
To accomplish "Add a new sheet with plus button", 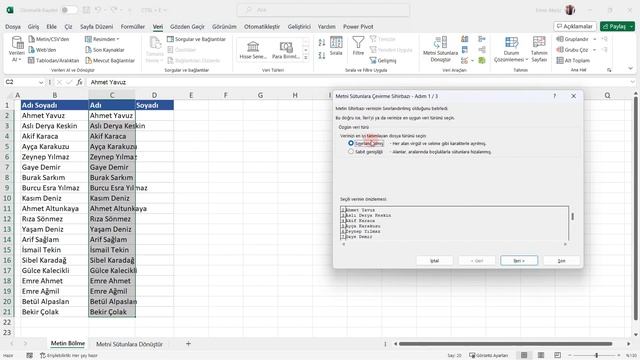I will pos(188,344).
